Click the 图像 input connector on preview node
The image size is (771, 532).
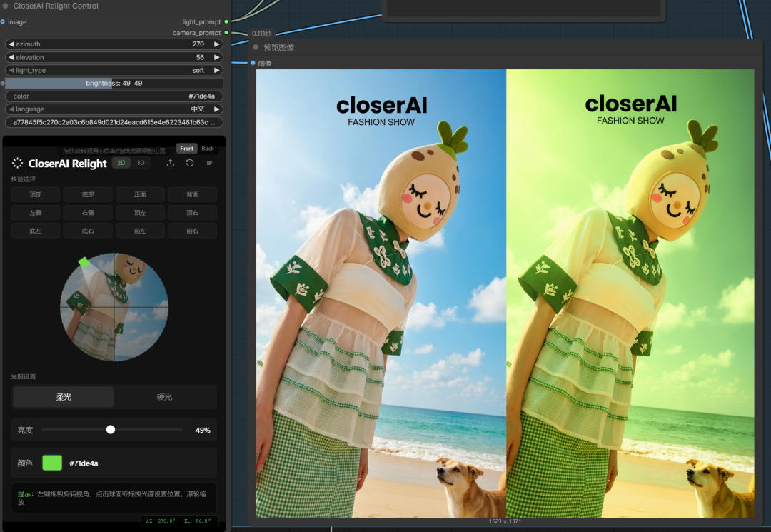tap(253, 63)
